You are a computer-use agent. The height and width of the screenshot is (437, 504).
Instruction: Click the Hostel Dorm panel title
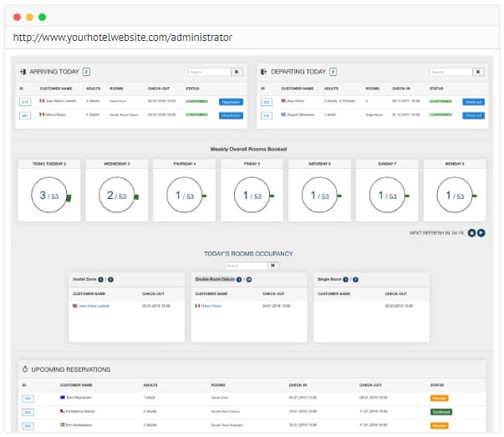pos(84,279)
